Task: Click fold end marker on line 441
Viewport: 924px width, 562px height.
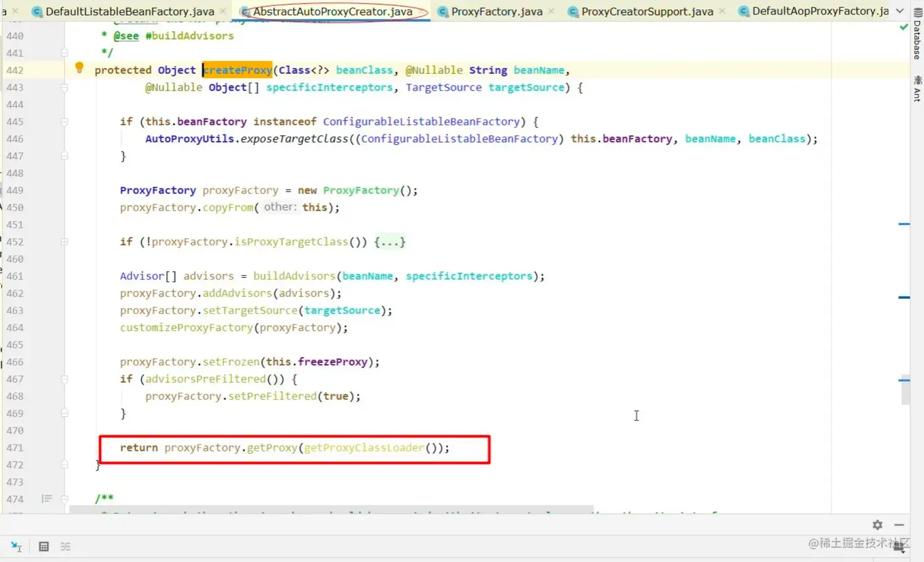Action: (65, 53)
